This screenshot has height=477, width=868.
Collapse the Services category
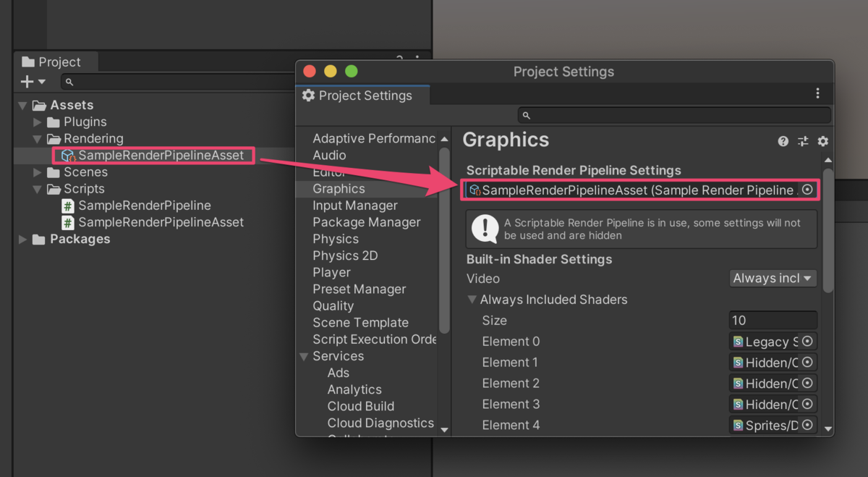[304, 356]
